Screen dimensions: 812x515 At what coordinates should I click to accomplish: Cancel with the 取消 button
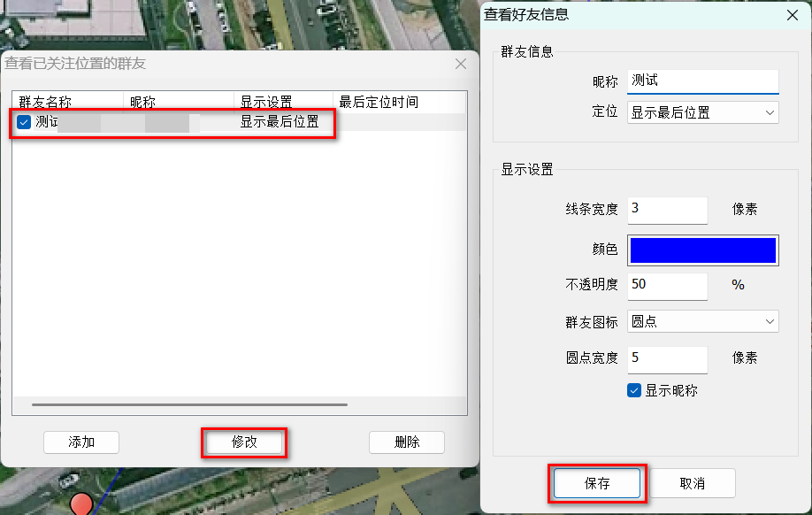pyautogui.click(x=692, y=483)
